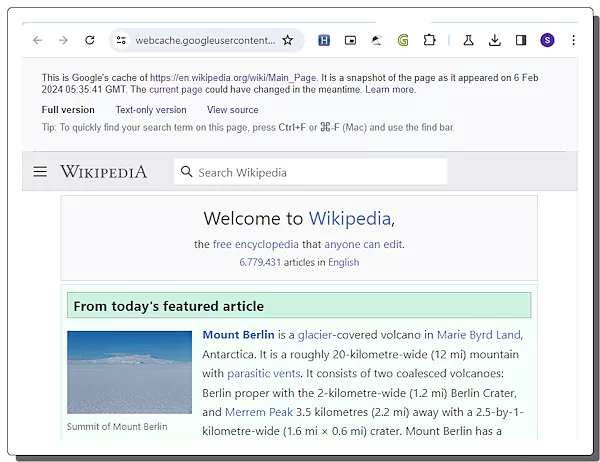
Task: Follow the glacier link
Action: pyautogui.click(x=315, y=335)
